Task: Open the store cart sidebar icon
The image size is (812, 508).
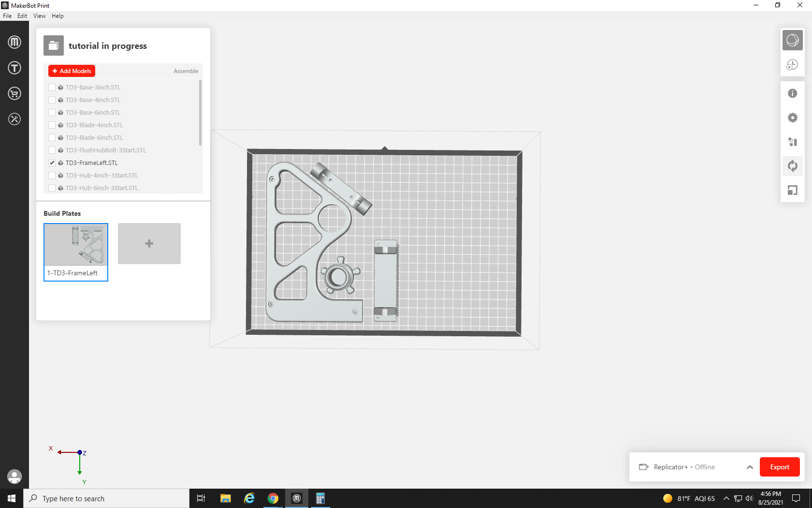Action: (14, 93)
